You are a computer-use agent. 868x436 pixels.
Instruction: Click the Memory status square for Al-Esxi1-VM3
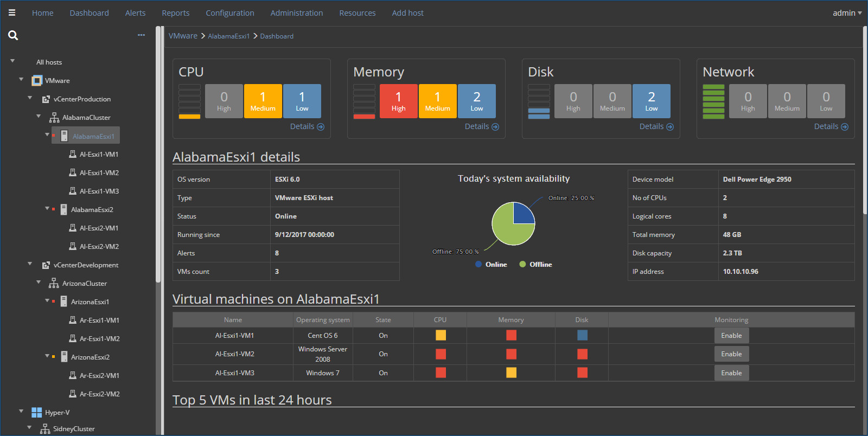click(x=511, y=373)
